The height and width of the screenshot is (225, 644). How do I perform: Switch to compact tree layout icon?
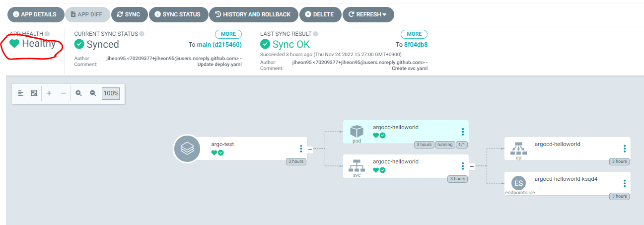click(20, 93)
